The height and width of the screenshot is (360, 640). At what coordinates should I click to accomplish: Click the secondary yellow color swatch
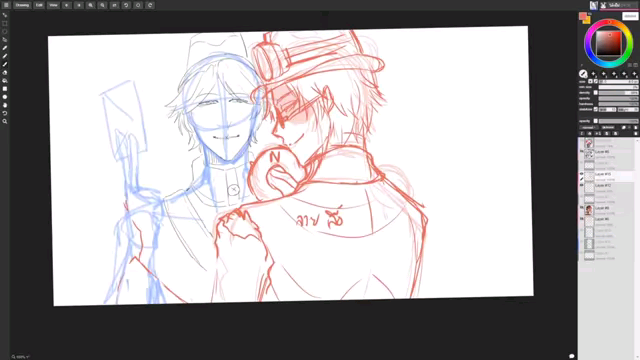tap(587, 20)
